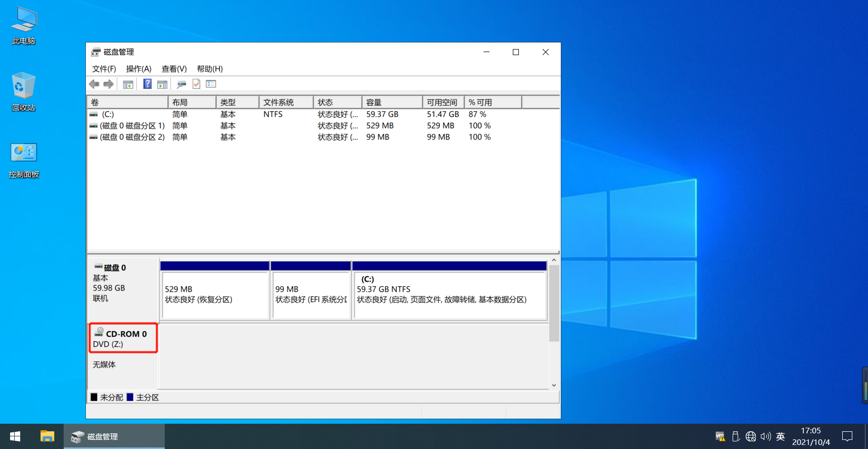Click the Help question mark toolbar icon
The width and height of the screenshot is (868, 449).
(147, 84)
